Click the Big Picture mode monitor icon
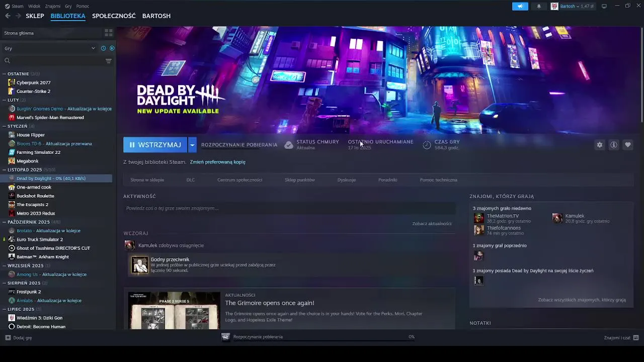Image resolution: width=644 pixels, height=362 pixels. pos(604,6)
